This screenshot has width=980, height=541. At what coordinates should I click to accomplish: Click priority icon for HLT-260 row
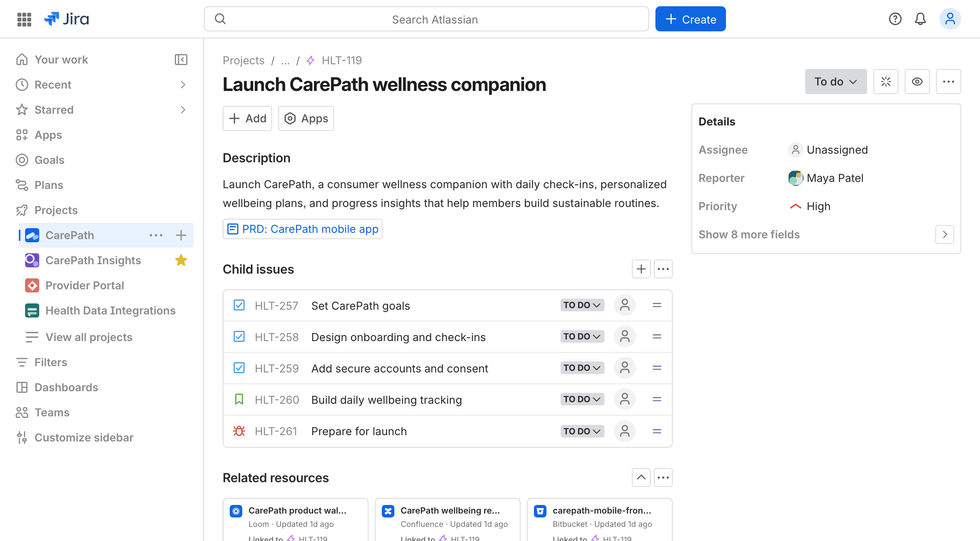pyautogui.click(x=657, y=399)
